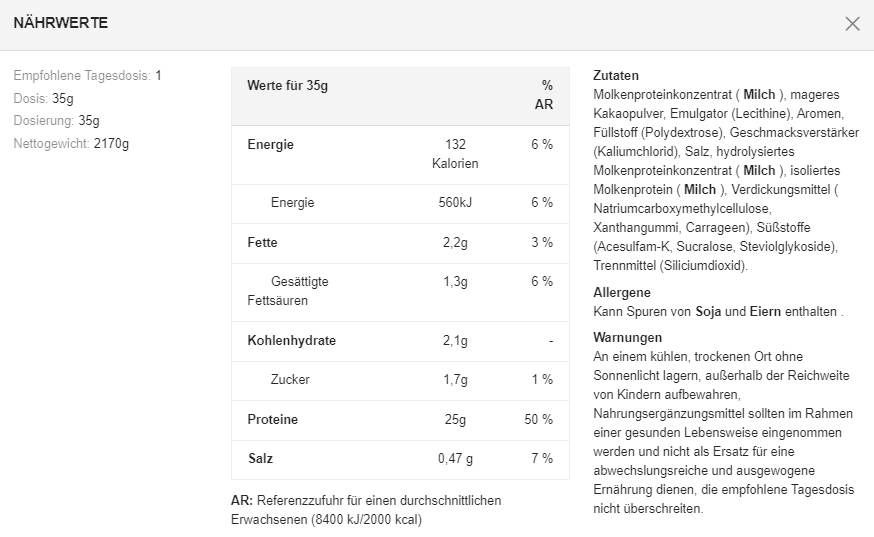Click the NÄHRWERTE heading

click(61, 23)
